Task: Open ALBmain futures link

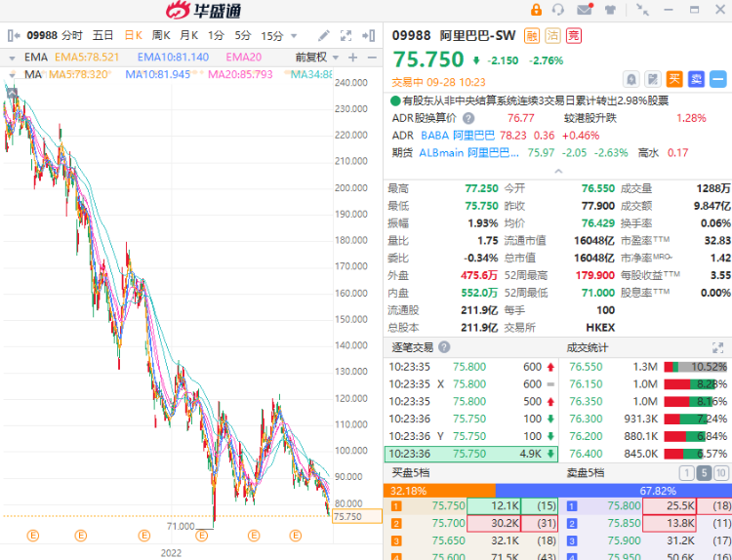Action: (x=468, y=153)
